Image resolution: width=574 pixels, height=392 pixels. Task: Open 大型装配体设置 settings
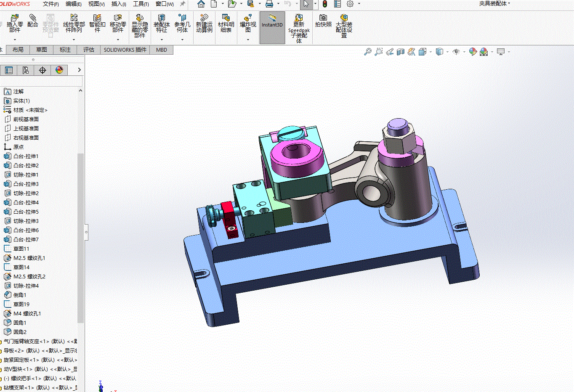(x=344, y=26)
